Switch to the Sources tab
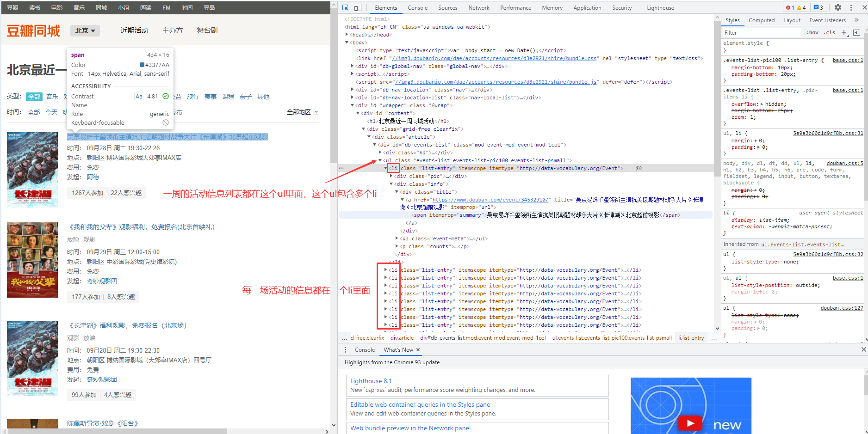Image resolution: width=868 pixels, height=434 pixels. (447, 8)
